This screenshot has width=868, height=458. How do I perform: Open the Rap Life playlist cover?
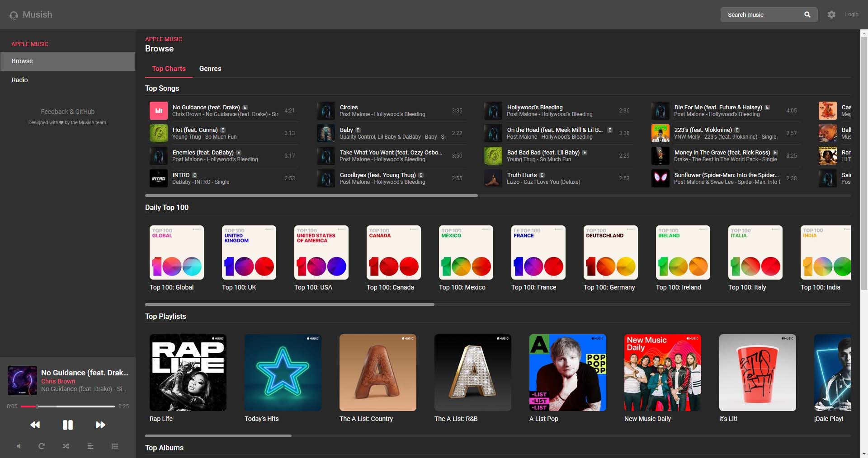coord(188,373)
